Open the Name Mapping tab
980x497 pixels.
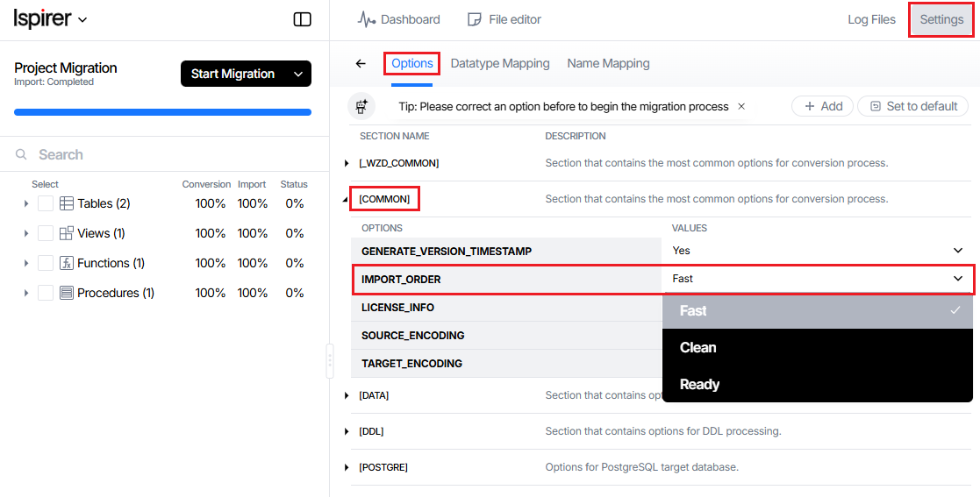coord(608,64)
